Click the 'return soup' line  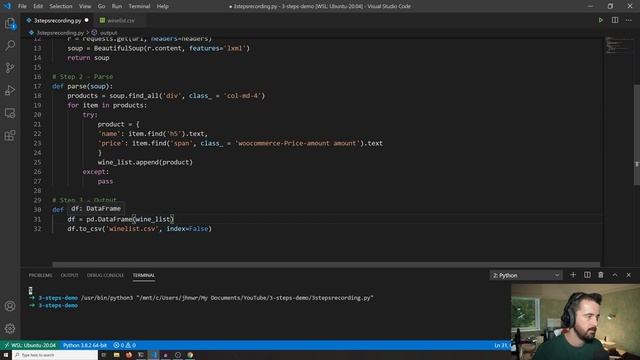click(88, 58)
